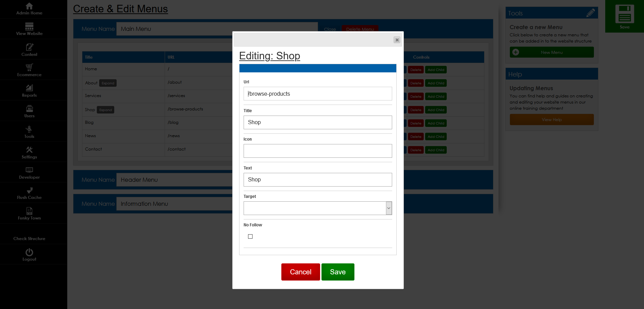Add Child to the Shop row

[436, 110]
